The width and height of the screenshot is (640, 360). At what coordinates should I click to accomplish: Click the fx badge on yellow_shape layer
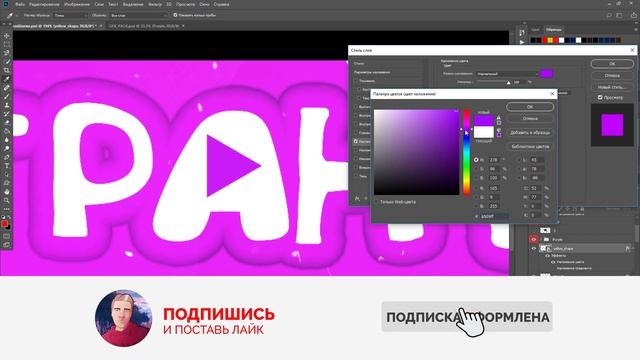[628, 248]
